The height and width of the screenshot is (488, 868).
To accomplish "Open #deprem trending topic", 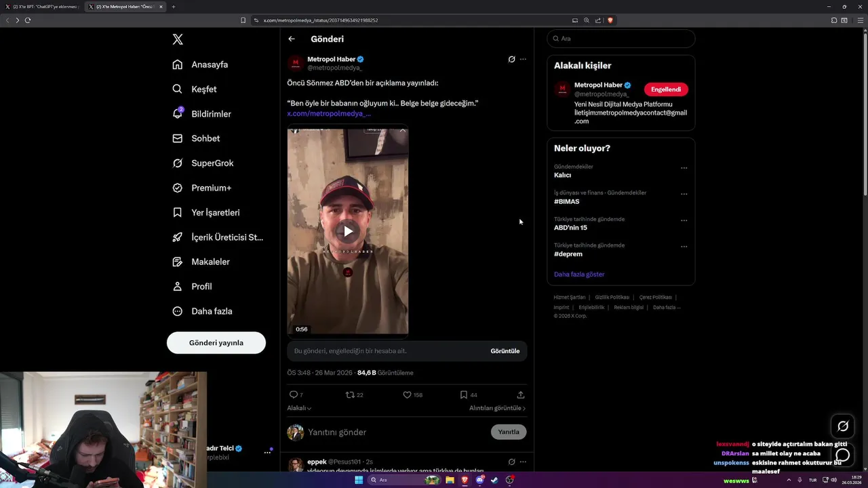I will pyautogui.click(x=568, y=254).
